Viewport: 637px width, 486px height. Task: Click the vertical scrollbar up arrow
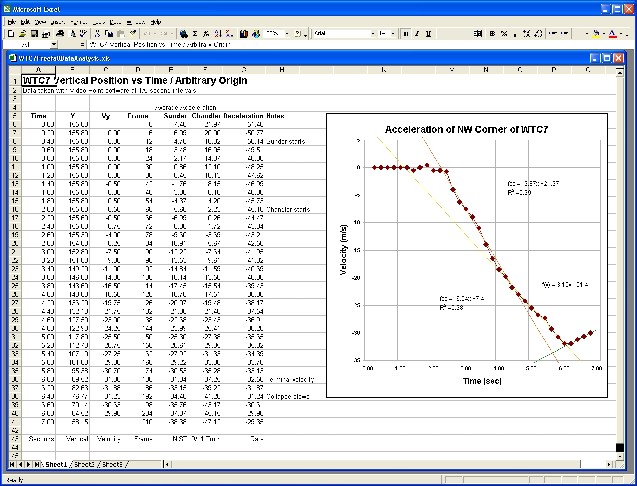click(x=620, y=72)
